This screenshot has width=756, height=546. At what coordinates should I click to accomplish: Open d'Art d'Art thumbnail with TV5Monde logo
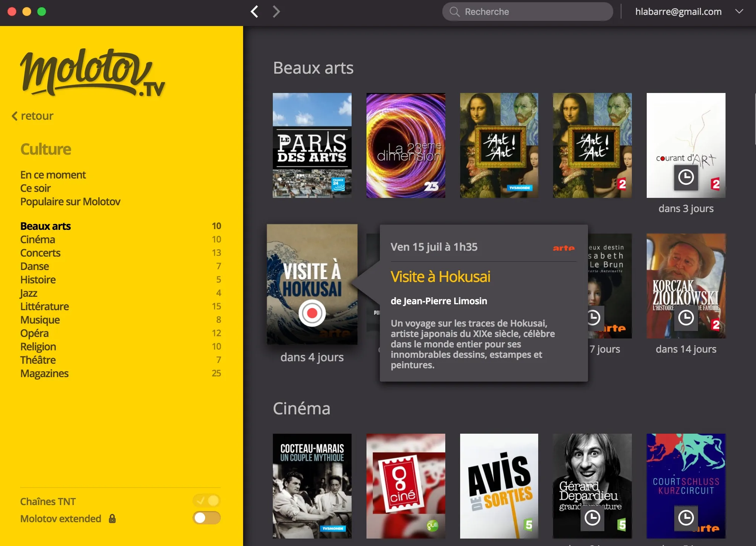[x=499, y=145]
